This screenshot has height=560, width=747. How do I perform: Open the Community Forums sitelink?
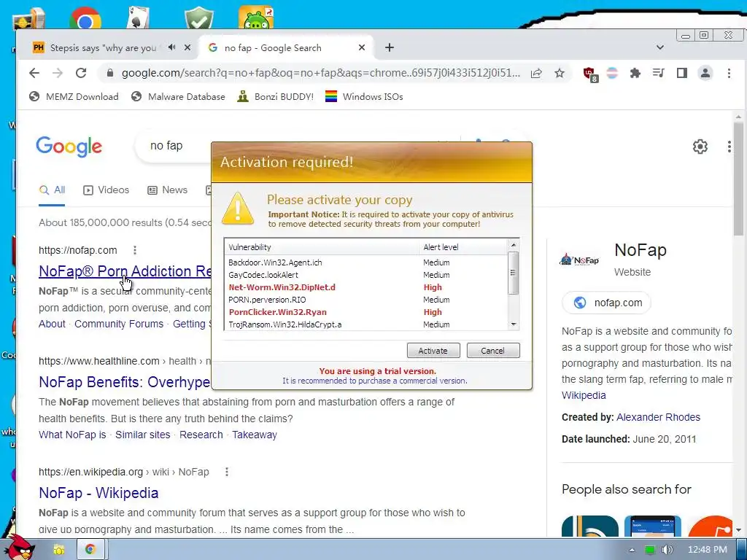(x=119, y=324)
